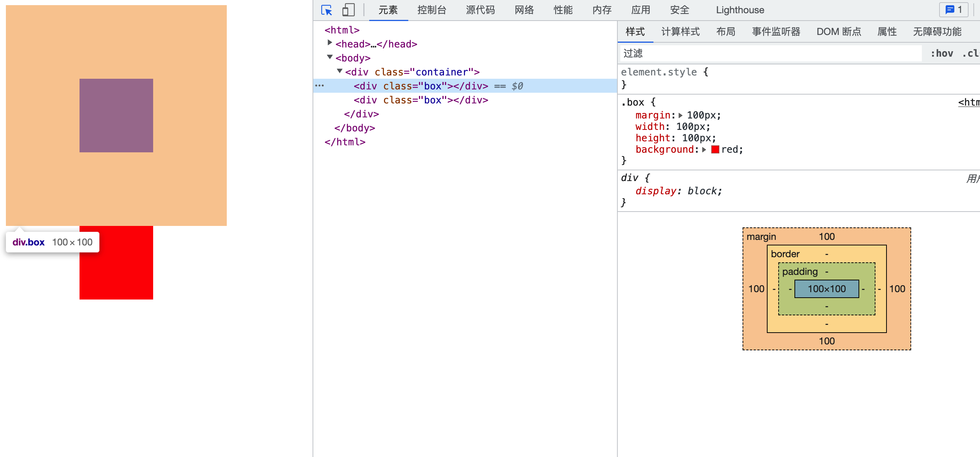This screenshot has height=457, width=980.
Task: Open the 性能 tab
Action: click(x=563, y=10)
